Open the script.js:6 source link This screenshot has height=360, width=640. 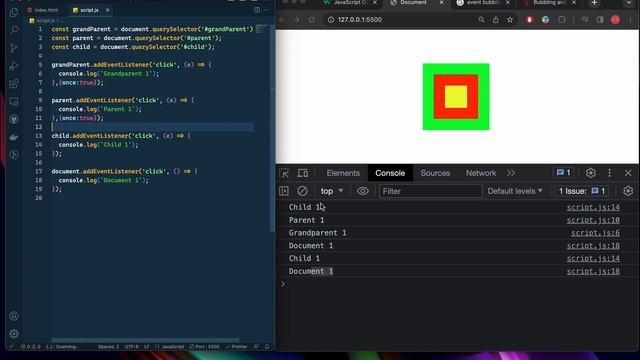[x=595, y=233]
